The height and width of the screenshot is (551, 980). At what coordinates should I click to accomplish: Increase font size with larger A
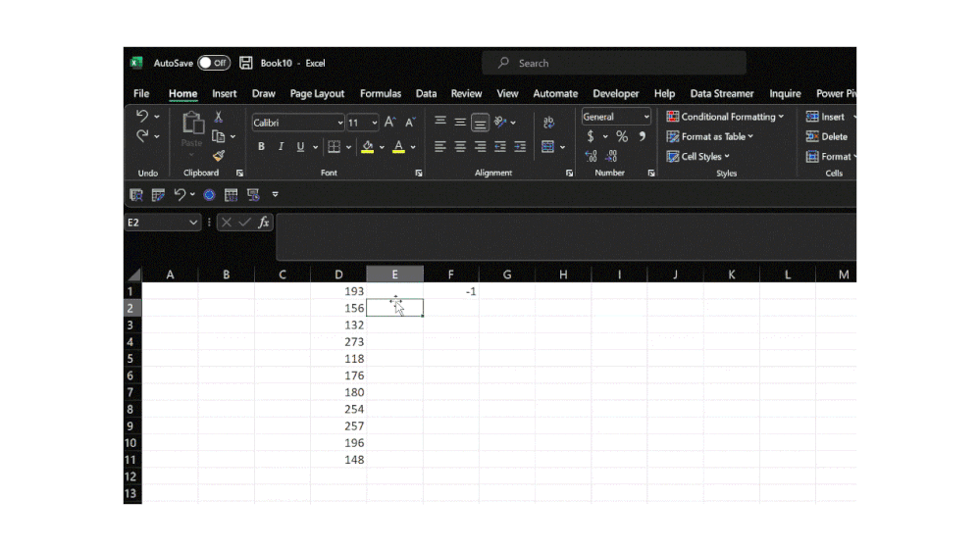390,123
